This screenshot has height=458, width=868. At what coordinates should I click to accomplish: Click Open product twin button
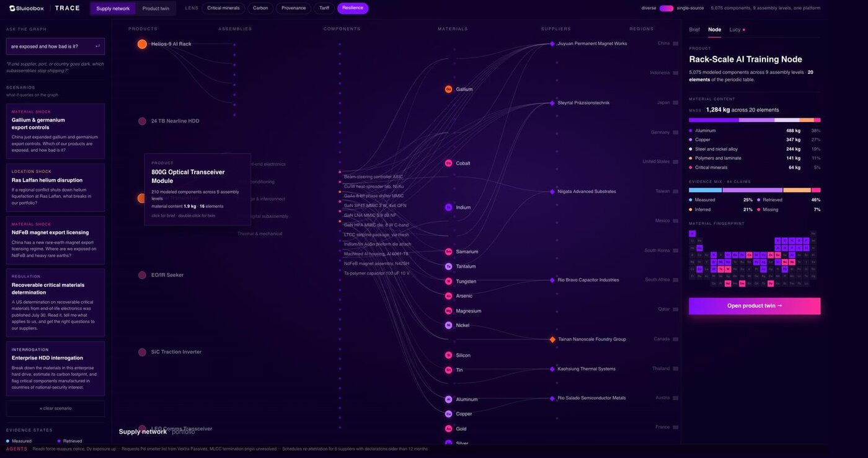click(x=755, y=306)
